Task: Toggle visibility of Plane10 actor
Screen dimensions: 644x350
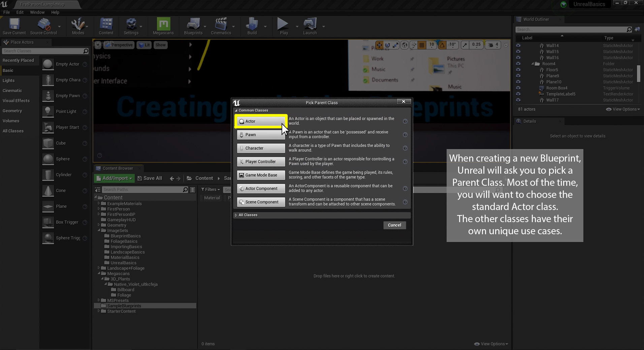Action: [518, 82]
